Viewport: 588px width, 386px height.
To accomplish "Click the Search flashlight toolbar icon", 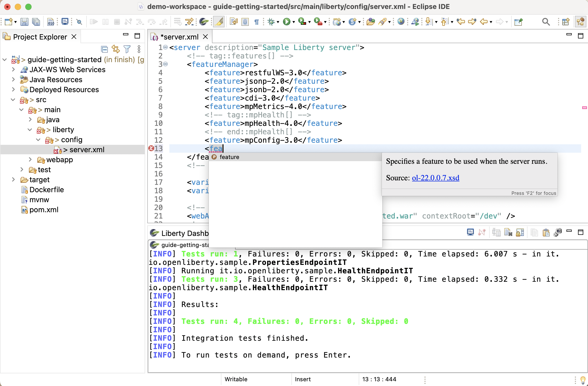I will tap(383, 22).
